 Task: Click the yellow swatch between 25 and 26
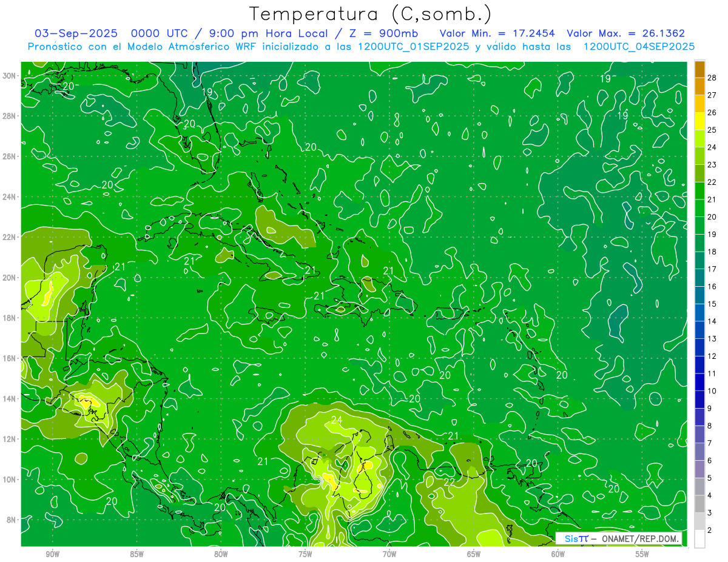tap(699, 121)
